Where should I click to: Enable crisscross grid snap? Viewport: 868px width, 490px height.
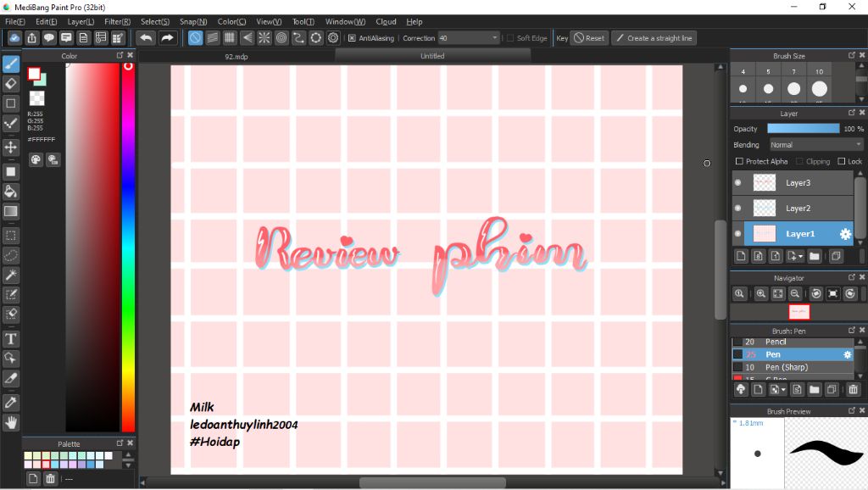[x=230, y=37]
